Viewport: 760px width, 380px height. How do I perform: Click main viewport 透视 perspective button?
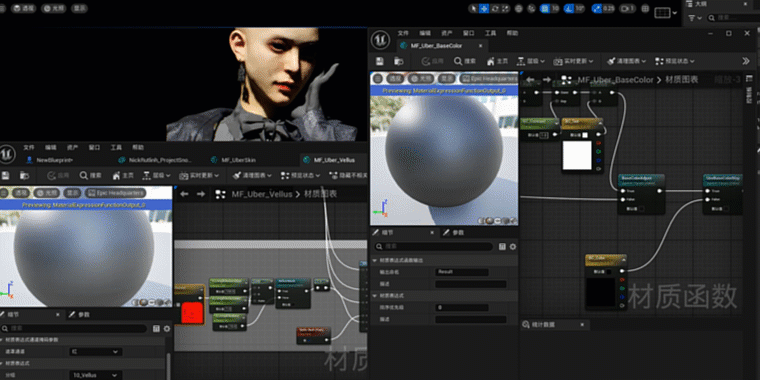tap(23, 8)
